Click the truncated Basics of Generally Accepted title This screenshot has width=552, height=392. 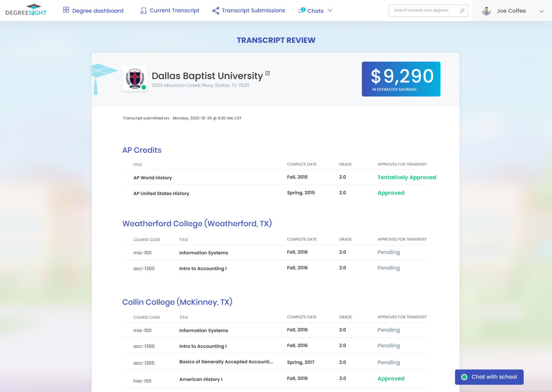(x=226, y=362)
